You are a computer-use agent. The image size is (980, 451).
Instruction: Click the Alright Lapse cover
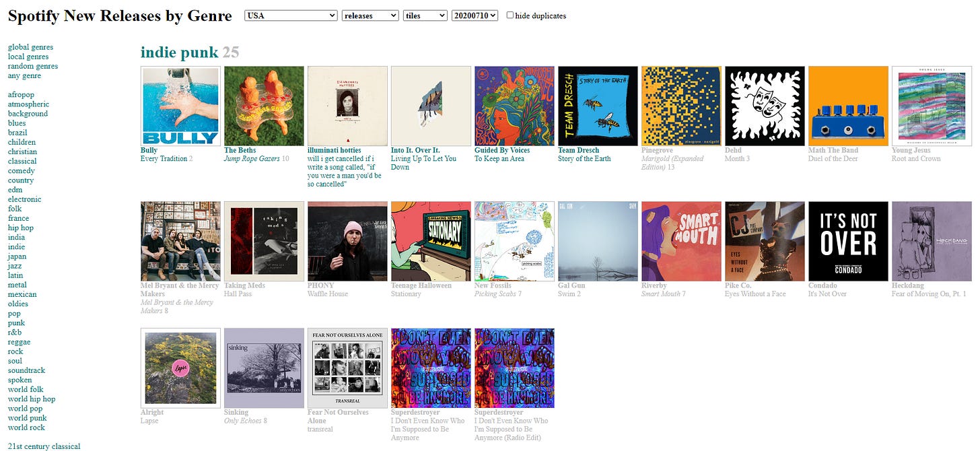180,368
